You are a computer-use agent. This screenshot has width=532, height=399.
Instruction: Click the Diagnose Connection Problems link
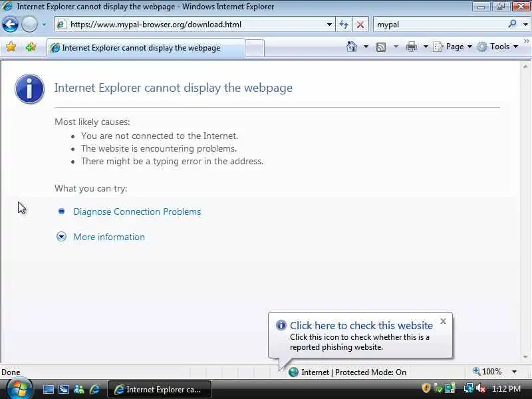click(137, 211)
